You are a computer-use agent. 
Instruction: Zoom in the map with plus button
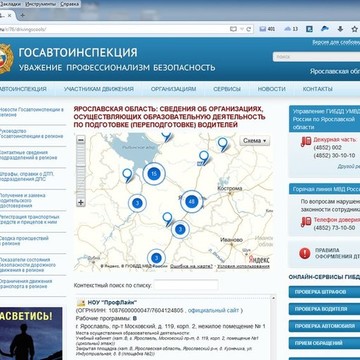pyautogui.click(x=81, y=202)
